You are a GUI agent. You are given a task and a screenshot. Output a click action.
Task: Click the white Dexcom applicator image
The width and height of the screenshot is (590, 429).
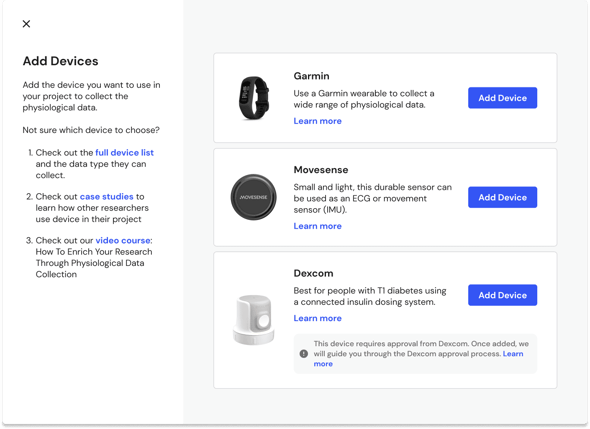tap(254, 320)
